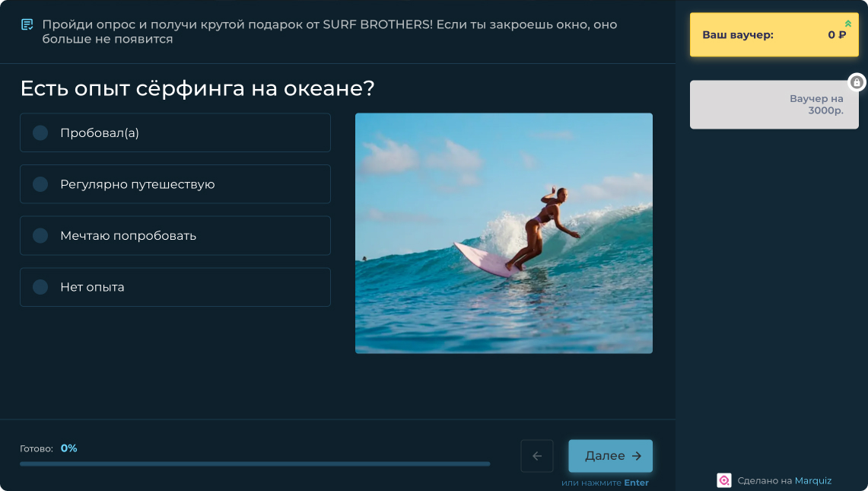Click the pink Marquiz logo icon

coord(723,480)
